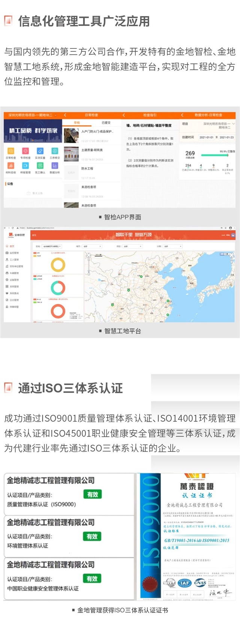
Task: Expand the 区域 dropdown filter
Action: tap(52, 247)
